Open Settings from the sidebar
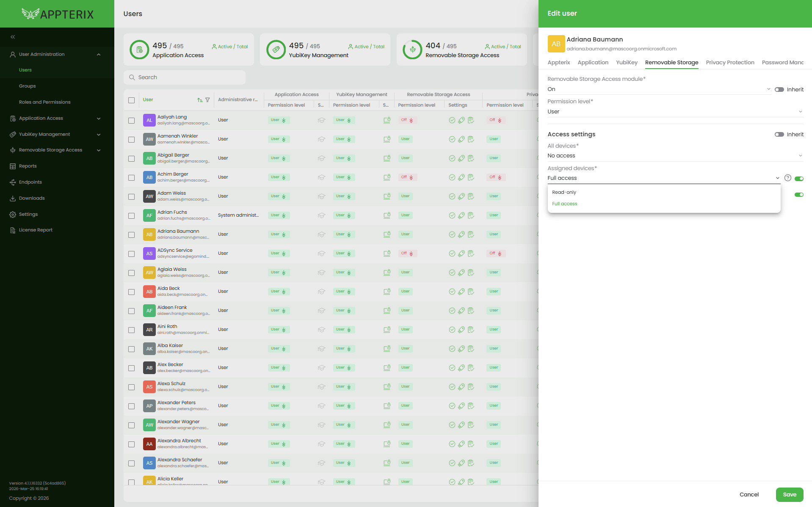Screen dimensions: 812x507 click(x=28, y=215)
